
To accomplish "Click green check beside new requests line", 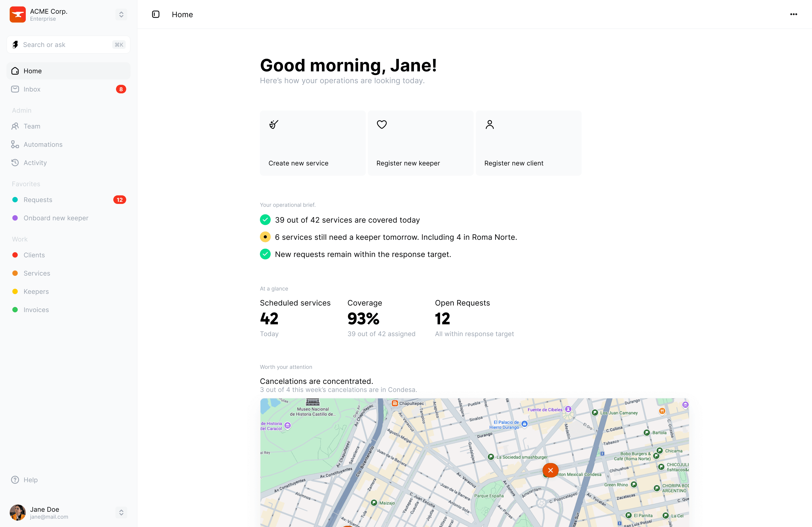I will [x=265, y=254].
